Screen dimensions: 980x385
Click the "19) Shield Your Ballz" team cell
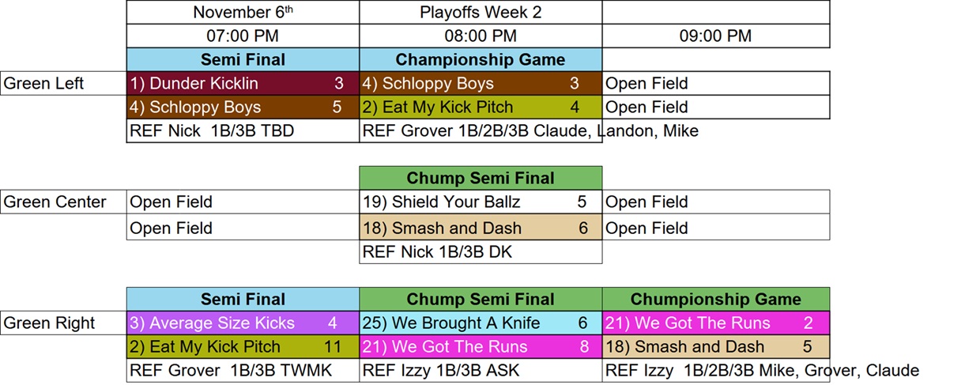(x=480, y=202)
